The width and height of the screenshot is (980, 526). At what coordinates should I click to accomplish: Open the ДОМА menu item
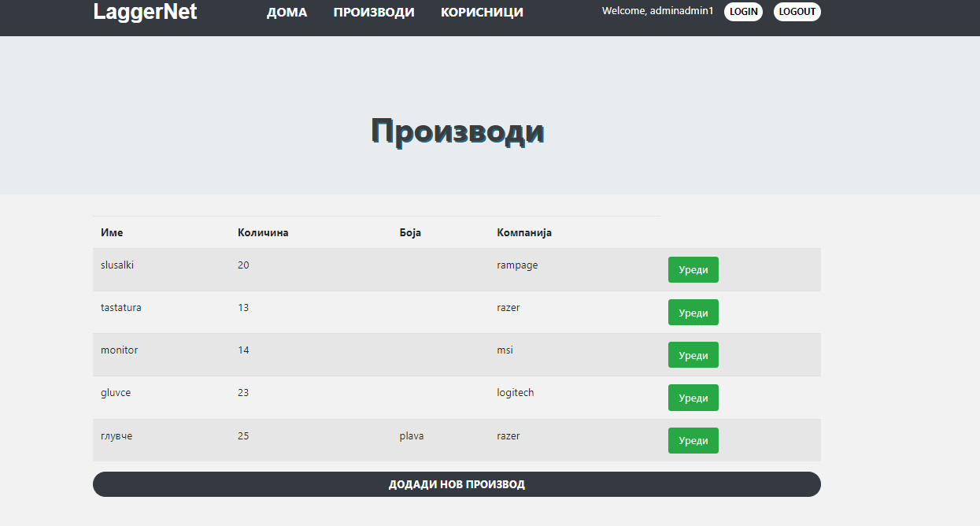click(287, 13)
